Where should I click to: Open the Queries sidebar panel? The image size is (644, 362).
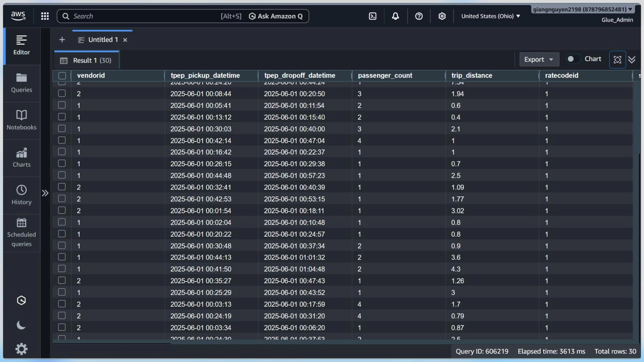click(21, 83)
